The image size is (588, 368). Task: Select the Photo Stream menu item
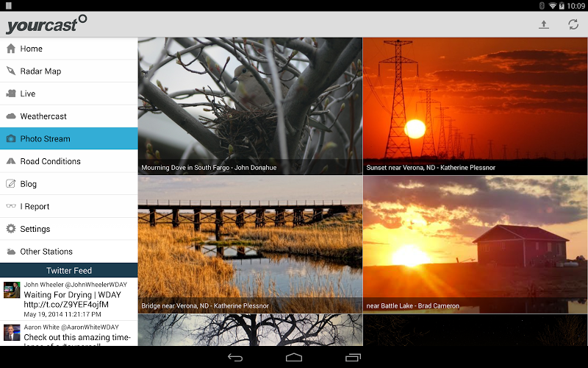pos(69,138)
